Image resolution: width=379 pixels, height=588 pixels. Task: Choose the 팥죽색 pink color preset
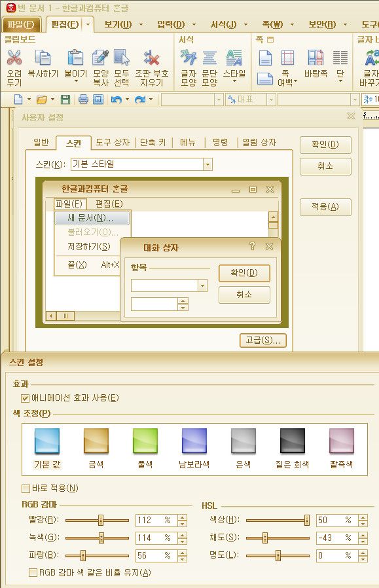(342, 441)
